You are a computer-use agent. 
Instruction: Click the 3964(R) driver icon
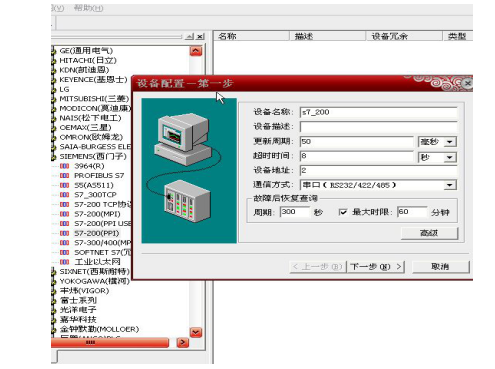pos(64,166)
